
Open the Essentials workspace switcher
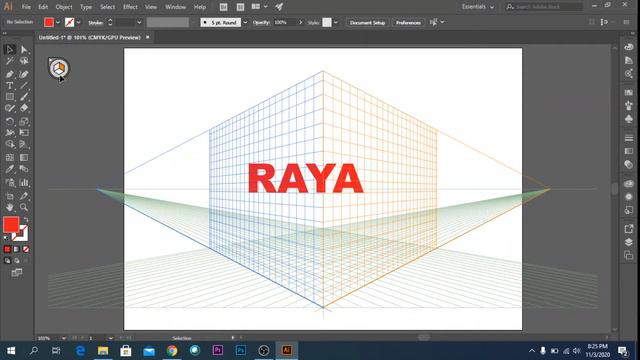pyautogui.click(x=478, y=7)
